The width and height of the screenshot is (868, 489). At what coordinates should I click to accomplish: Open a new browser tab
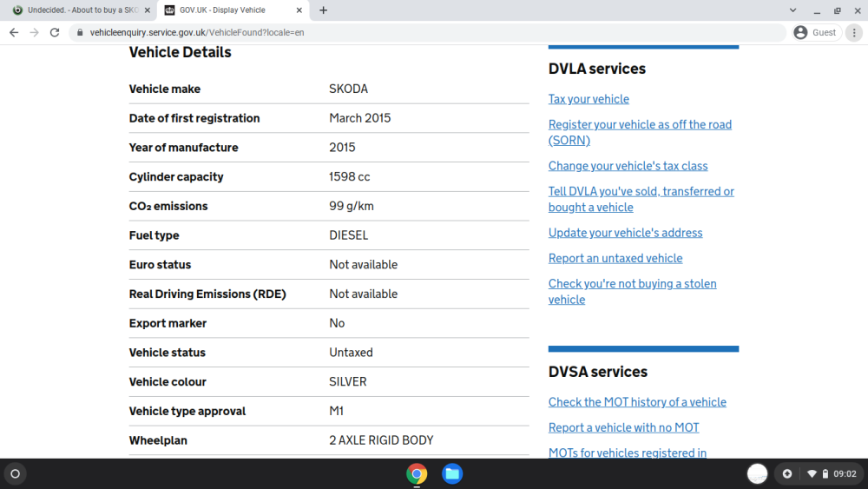(323, 10)
